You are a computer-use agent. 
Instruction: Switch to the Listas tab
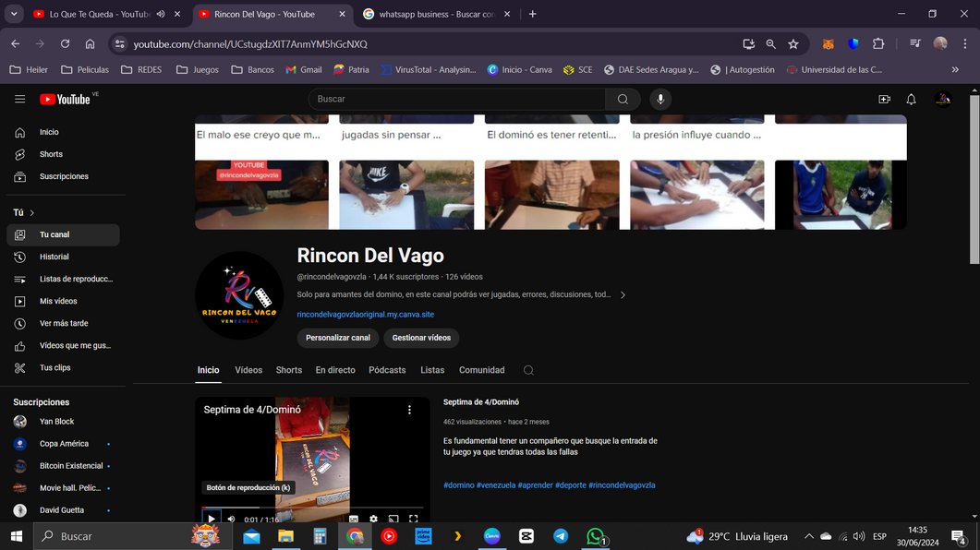[x=432, y=370]
